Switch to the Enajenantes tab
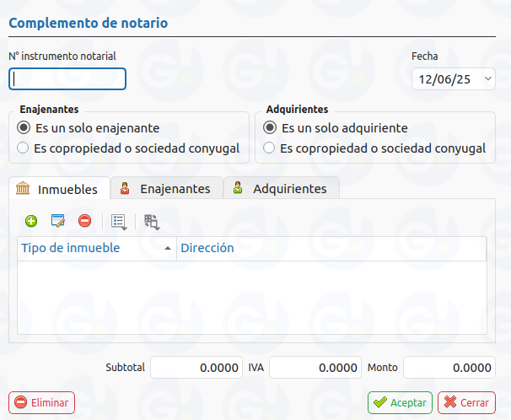Viewport: 511px width, 420px height. (x=166, y=189)
